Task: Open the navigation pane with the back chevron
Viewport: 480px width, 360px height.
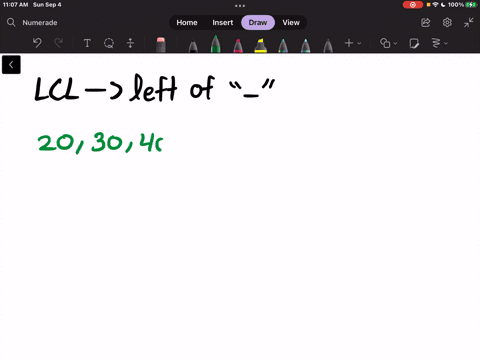Action: pos(11,65)
